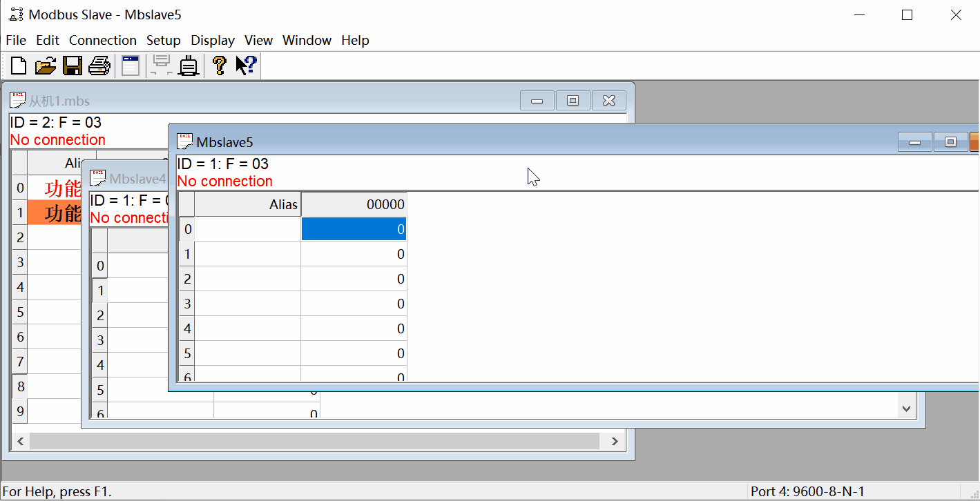This screenshot has width=980, height=501.
Task: Maximize the main Modbus Slave window
Action: point(907,14)
